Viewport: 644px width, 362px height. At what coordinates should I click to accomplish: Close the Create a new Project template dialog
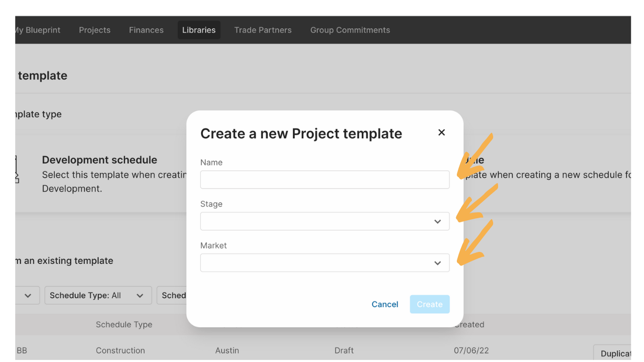[441, 133]
